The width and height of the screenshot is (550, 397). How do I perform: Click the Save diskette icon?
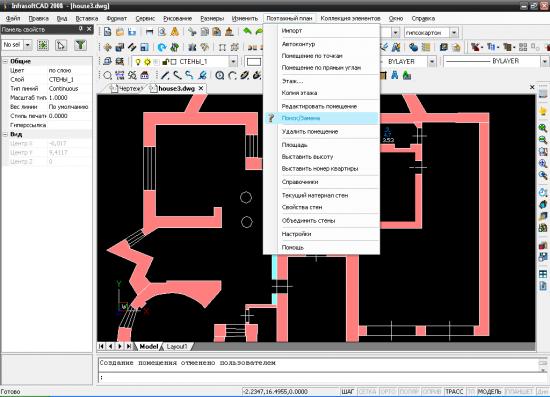[132, 32]
